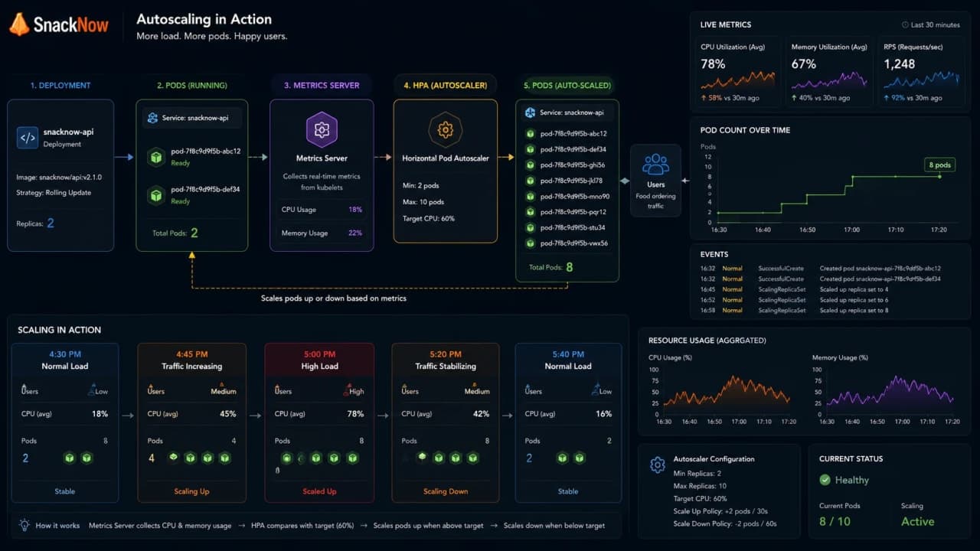Click the green cube icon beside pod-7f8c9d9f5b-def34 in Pods (Running)
Screen dimensions: 980x551
pos(156,196)
